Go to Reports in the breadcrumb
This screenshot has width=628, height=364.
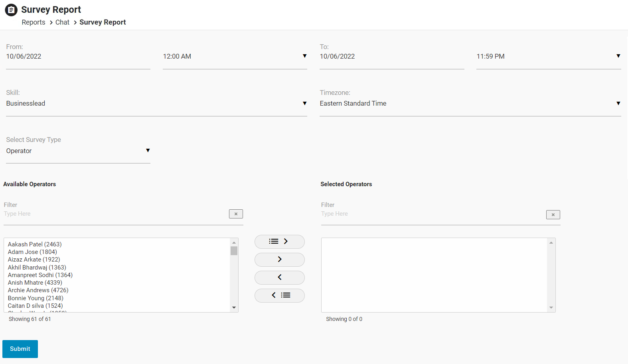tap(34, 22)
